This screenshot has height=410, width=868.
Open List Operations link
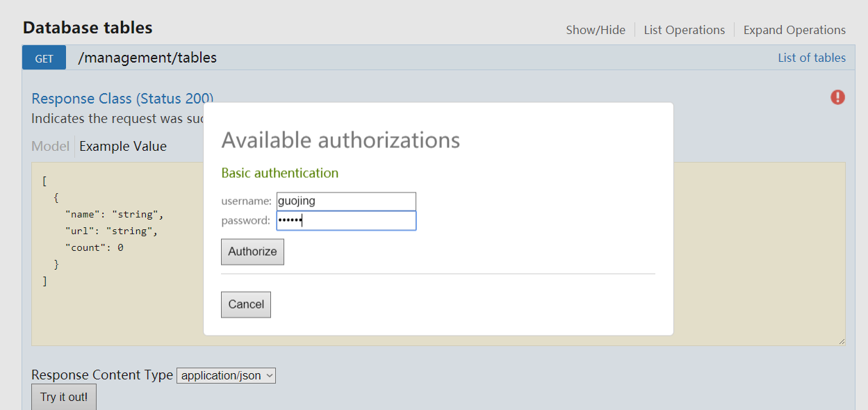pyautogui.click(x=684, y=30)
